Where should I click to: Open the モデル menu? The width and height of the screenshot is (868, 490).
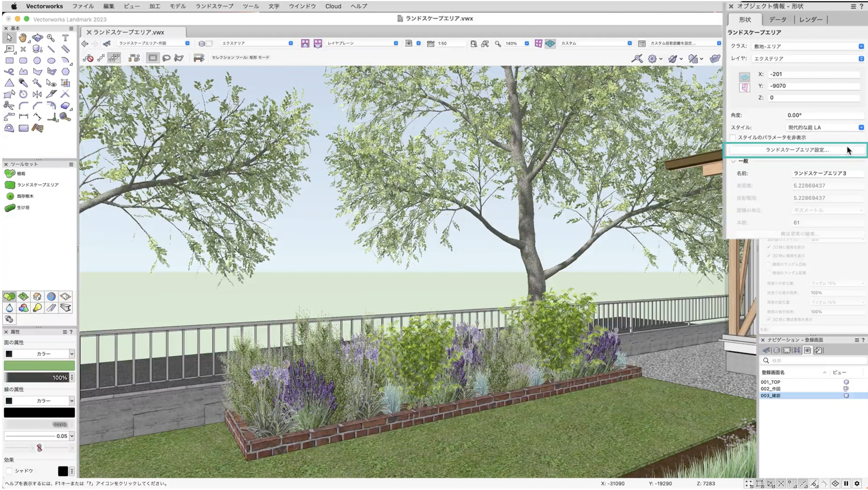tap(178, 6)
